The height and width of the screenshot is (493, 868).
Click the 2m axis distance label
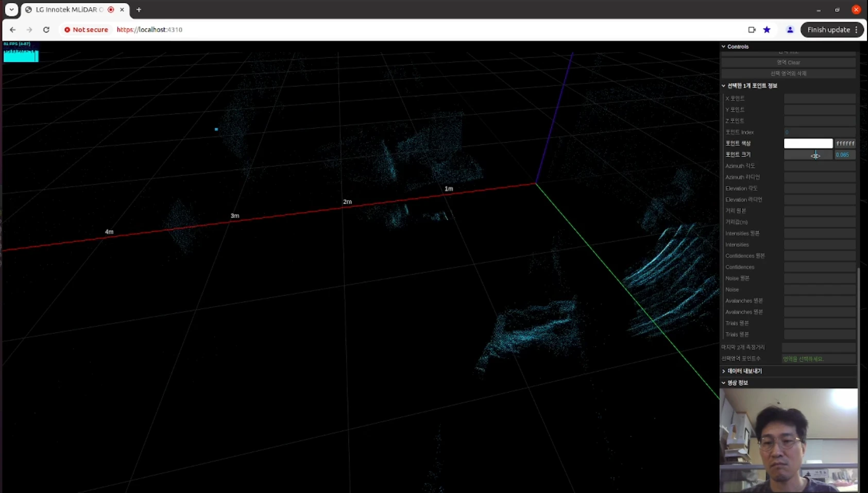pyautogui.click(x=347, y=202)
